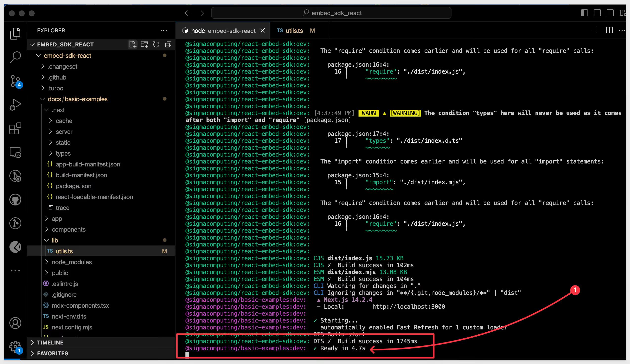The image size is (630, 364).
Task: Open the http://localhost:3000 link in terminal
Action: (408, 306)
